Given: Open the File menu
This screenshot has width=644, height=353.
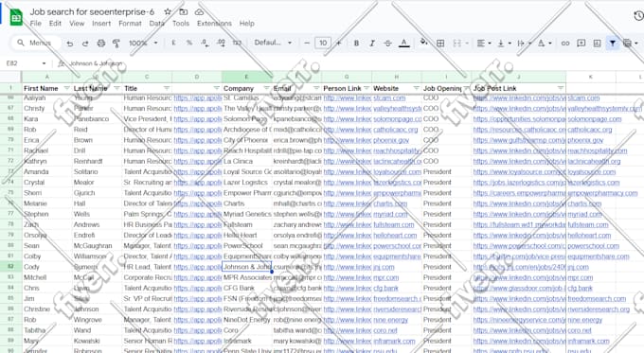Looking at the screenshot, I should [36, 24].
